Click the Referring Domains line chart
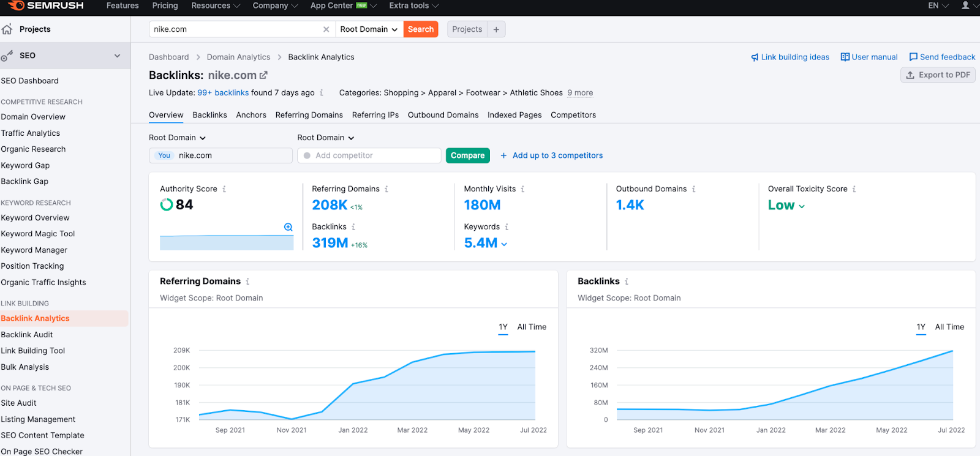The width and height of the screenshot is (980, 456). [x=367, y=386]
